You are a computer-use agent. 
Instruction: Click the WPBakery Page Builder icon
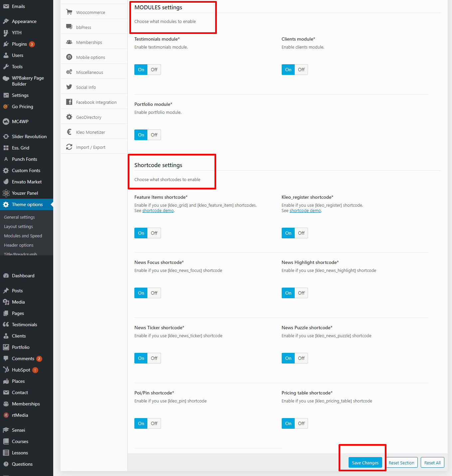(x=6, y=78)
